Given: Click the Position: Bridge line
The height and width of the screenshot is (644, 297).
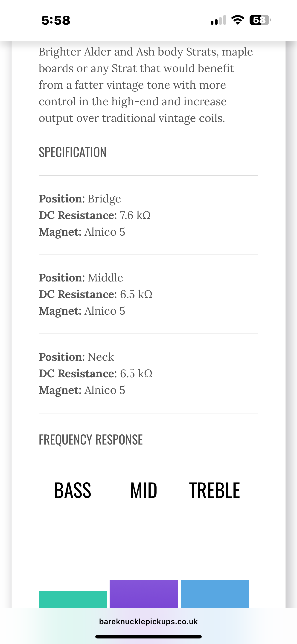Looking at the screenshot, I should [80, 199].
